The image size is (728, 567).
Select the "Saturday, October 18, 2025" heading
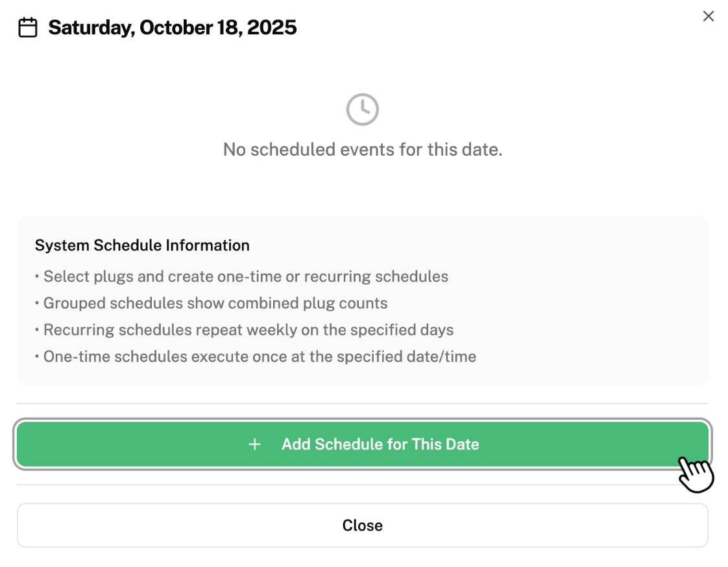[171, 27]
